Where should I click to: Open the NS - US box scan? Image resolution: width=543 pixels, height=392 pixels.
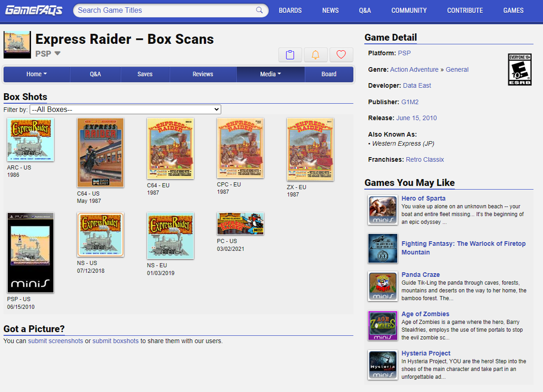tap(101, 234)
